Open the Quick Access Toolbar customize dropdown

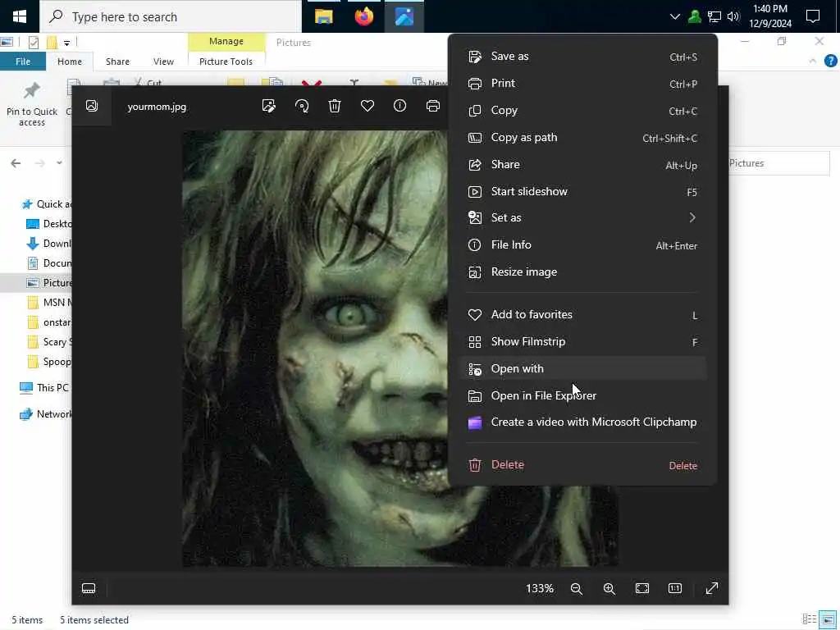[66, 43]
